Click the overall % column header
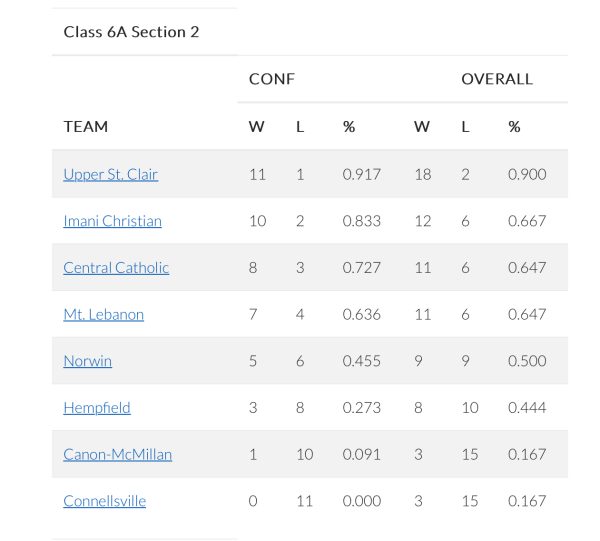This screenshot has width=600, height=541. coord(514,127)
